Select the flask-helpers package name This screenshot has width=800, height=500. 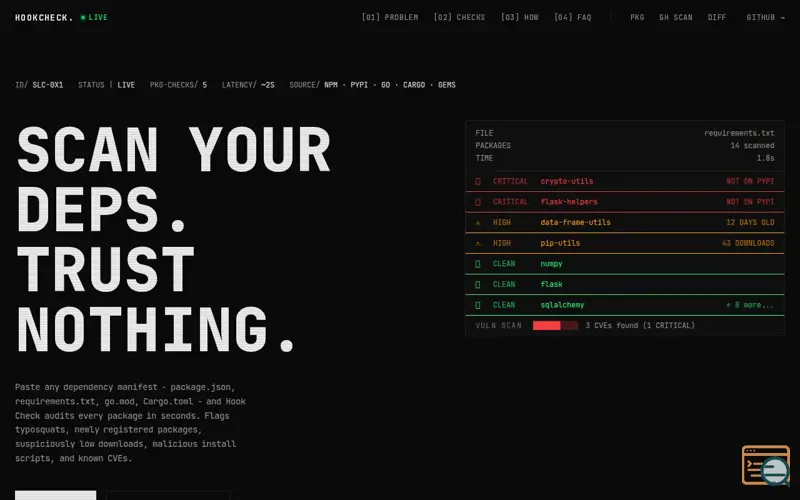tap(568, 202)
